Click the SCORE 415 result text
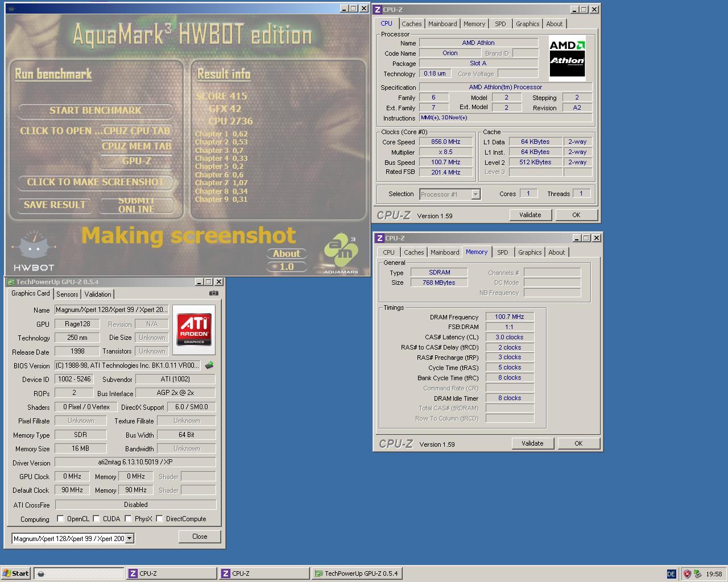Viewport: 728px width, 582px height. click(x=222, y=96)
